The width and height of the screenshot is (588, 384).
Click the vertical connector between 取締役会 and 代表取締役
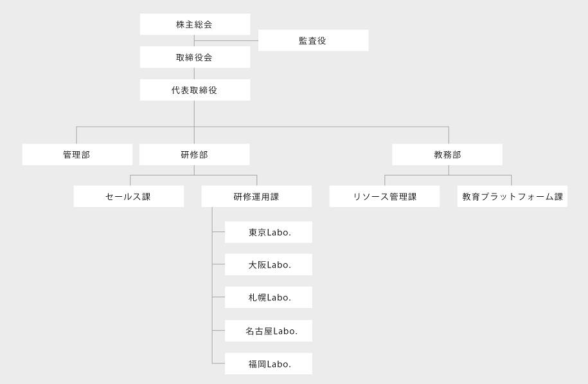pos(195,73)
